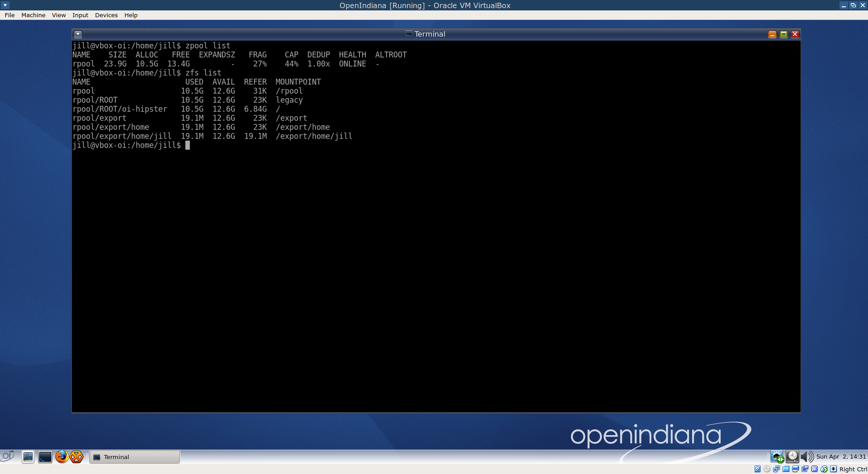This screenshot has height=474, width=868.
Task: Click the terminal cursor at the last prompt
Action: [188, 145]
